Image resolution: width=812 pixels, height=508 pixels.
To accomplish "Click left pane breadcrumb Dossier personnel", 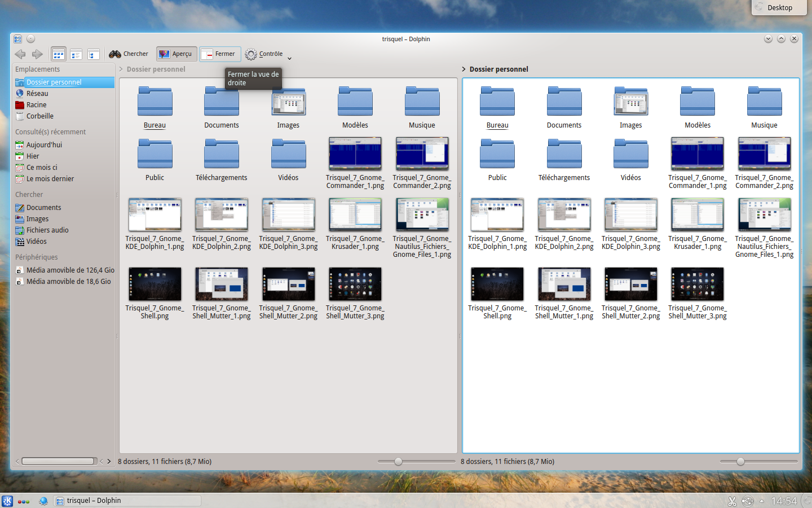I will click(x=156, y=69).
